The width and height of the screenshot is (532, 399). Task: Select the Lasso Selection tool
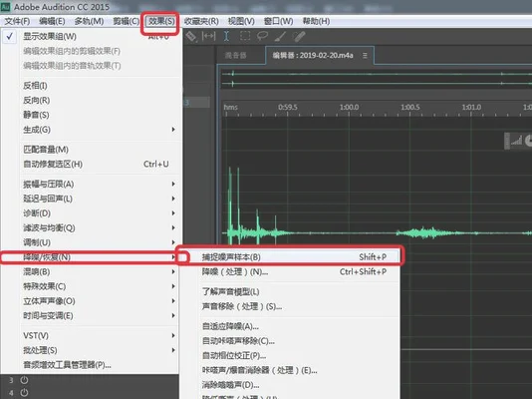pos(262,36)
